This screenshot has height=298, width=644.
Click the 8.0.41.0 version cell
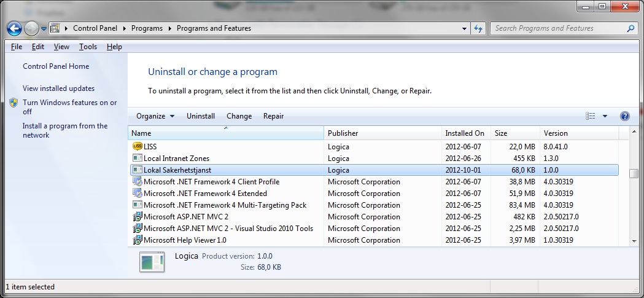(556, 146)
